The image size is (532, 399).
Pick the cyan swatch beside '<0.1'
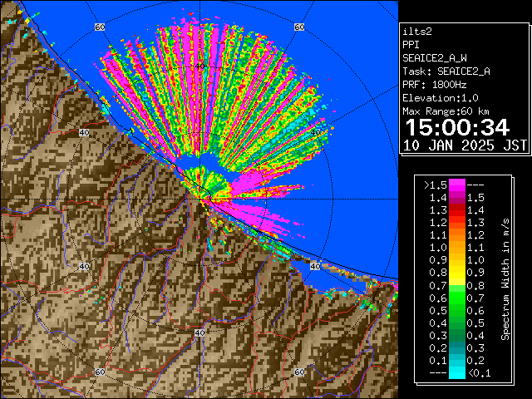click(457, 372)
